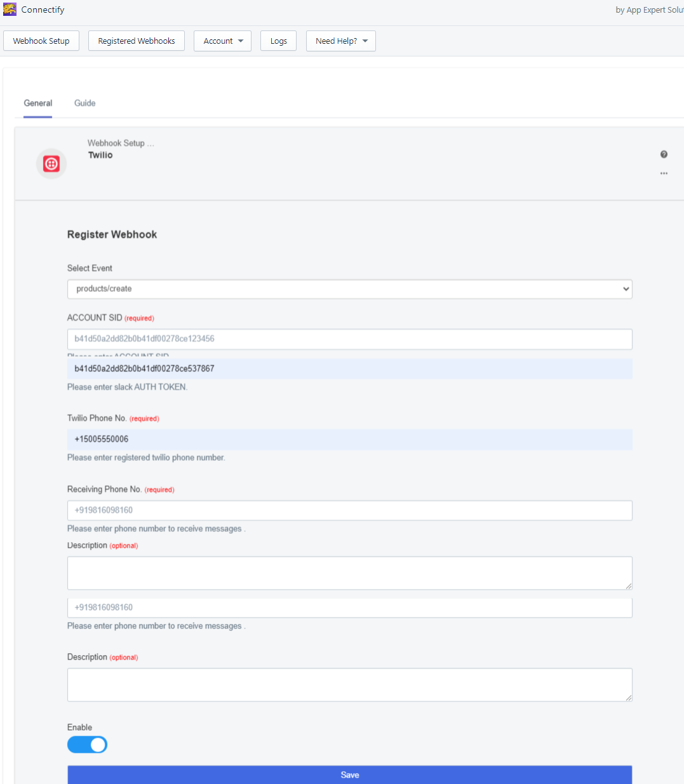684x784 pixels.
Task: Click the Description box directly above Enable
Action: (350, 685)
